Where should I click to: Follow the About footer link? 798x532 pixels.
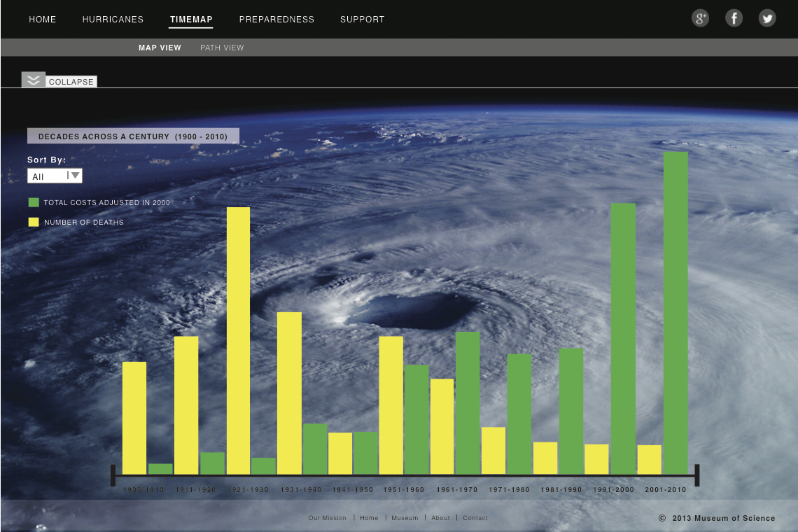(x=441, y=518)
